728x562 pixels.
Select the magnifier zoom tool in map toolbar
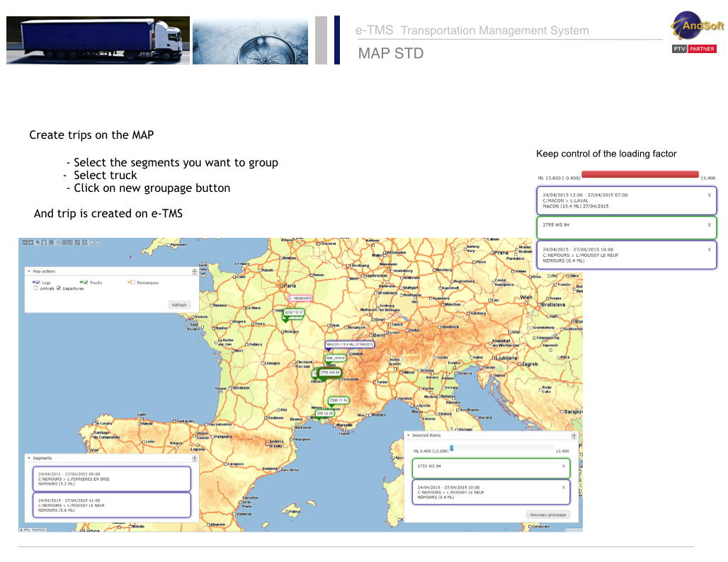pos(38,243)
